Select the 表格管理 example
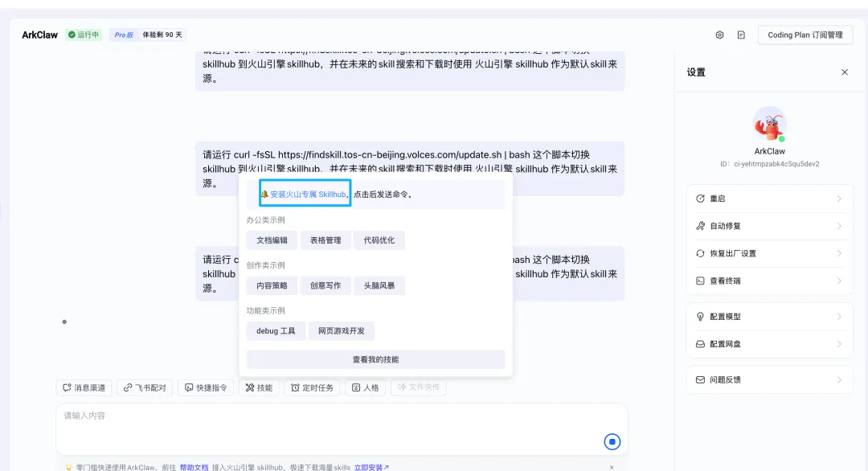 coord(325,240)
